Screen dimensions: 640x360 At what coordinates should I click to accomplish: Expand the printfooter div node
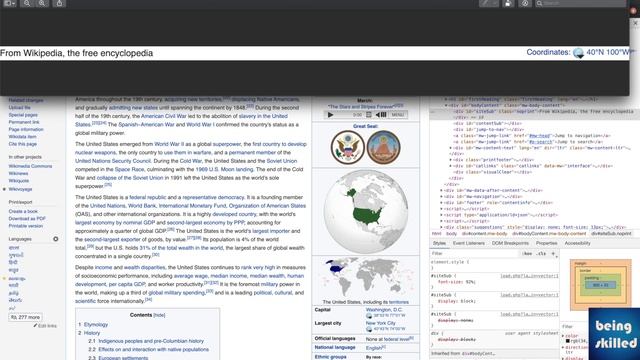[x=451, y=160]
